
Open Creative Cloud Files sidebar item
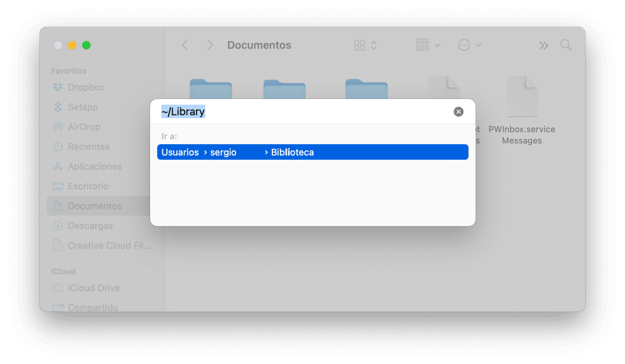click(x=102, y=246)
